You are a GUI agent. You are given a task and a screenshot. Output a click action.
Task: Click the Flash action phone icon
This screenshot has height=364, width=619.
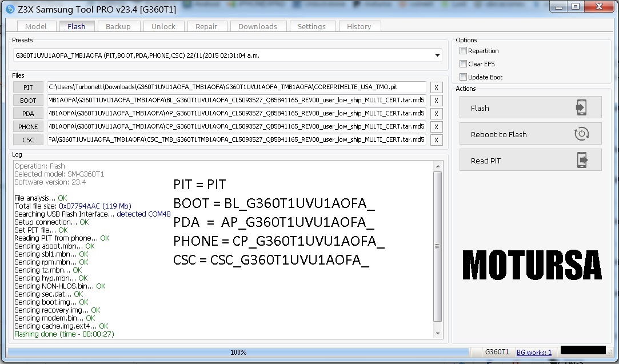pyautogui.click(x=581, y=107)
